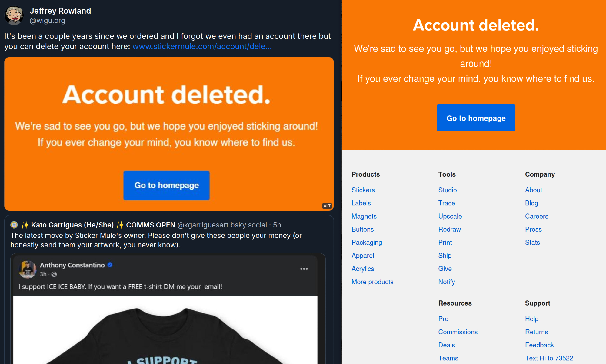Click Jeffrey Rowland's profile avatar

tap(14, 15)
